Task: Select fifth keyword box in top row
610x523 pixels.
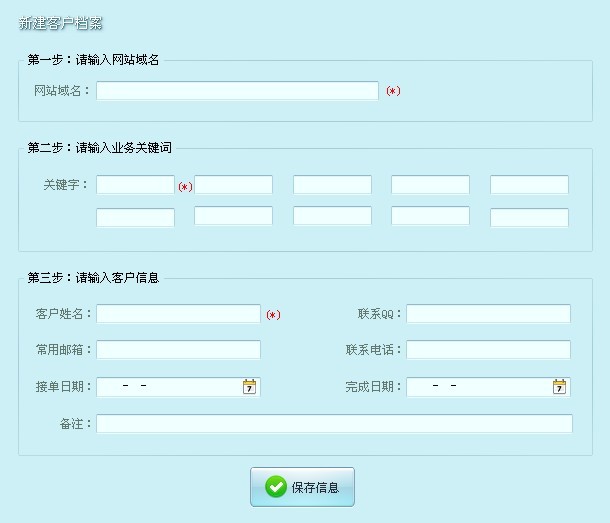Action: coord(529,184)
